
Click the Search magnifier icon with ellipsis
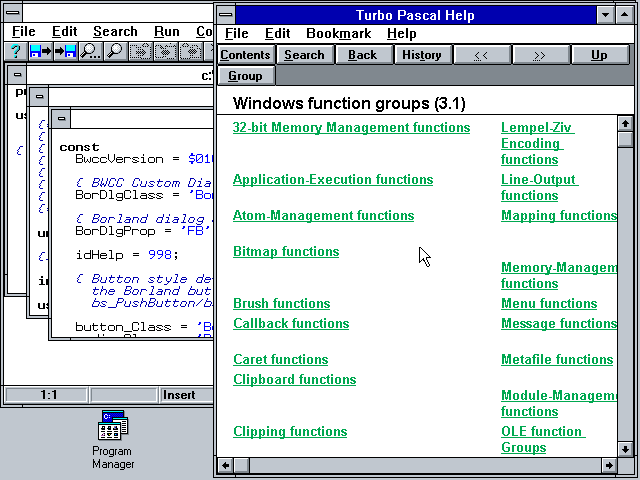coord(90,51)
